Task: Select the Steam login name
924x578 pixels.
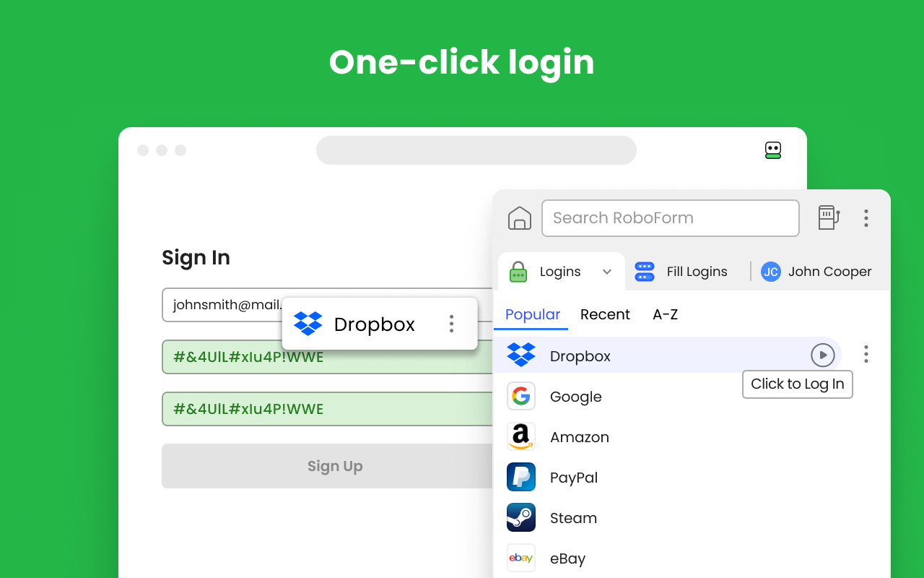Action: [x=573, y=518]
